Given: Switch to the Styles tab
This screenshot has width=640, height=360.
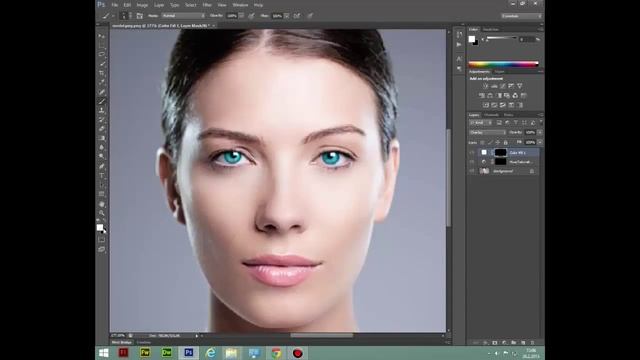Looking at the screenshot, I should 499,71.
